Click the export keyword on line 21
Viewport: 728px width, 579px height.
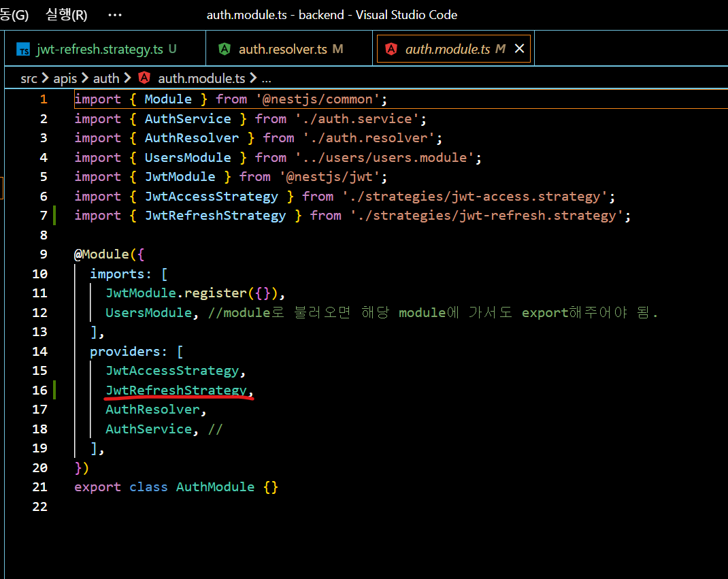pos(97,487)
